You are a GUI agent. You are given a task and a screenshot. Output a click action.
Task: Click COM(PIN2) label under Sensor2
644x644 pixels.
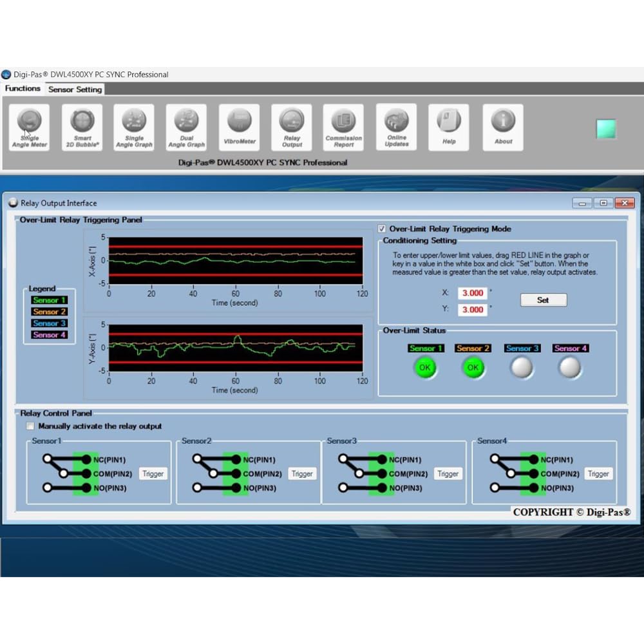click(x=263, y=474)
